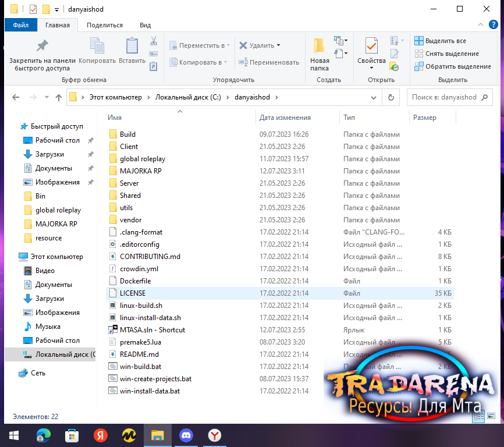This screenshot has height=447, width=504.
Task: Click the New folder icon
Action: pyautogui.click(x=319, y=45)
